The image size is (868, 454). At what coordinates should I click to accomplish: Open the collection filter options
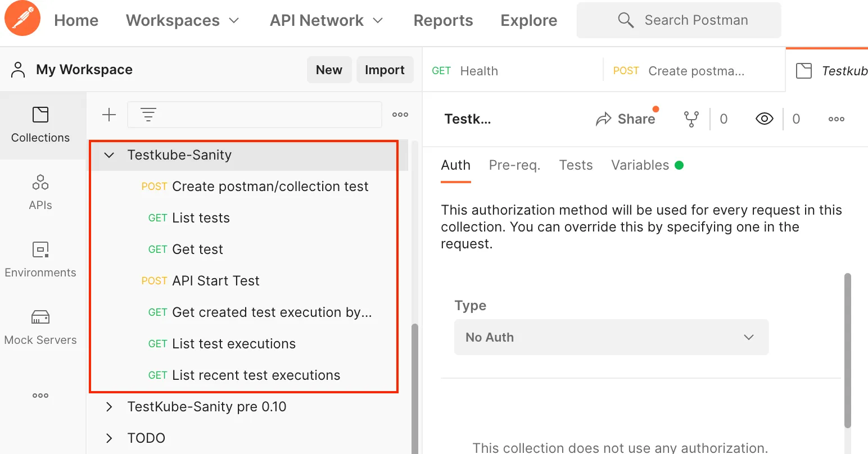(x=148, y=114)
